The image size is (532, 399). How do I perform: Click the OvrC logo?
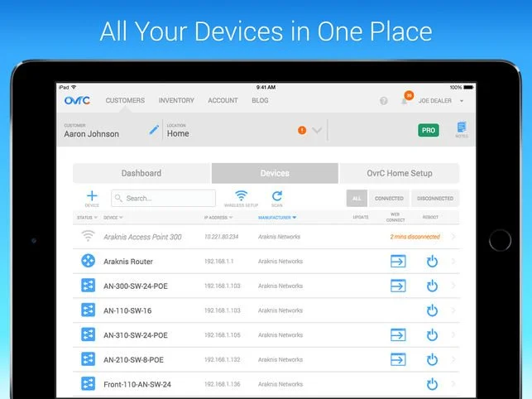click(x=77, y=100)
